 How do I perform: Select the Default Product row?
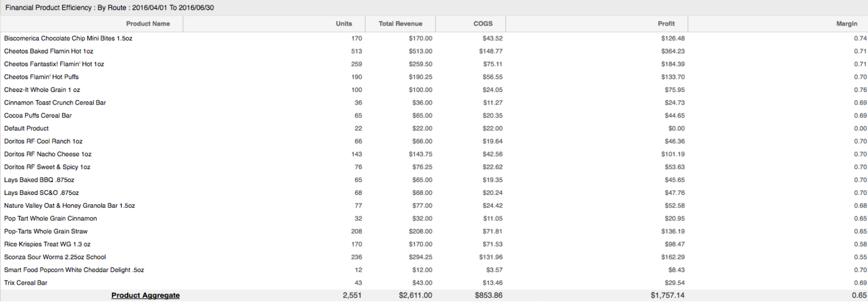(434, 128)
